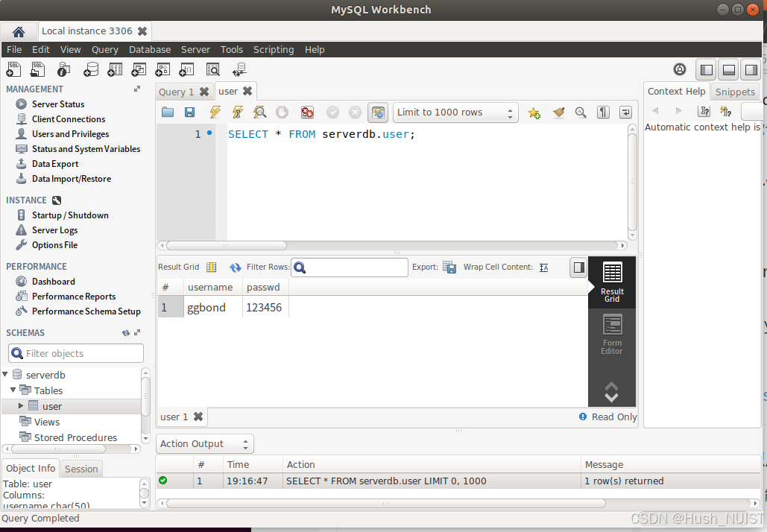The width and height of the screenshot is (767, 532).
Task: Open SQL script file toolbar icon
Action: coord(38,69)
